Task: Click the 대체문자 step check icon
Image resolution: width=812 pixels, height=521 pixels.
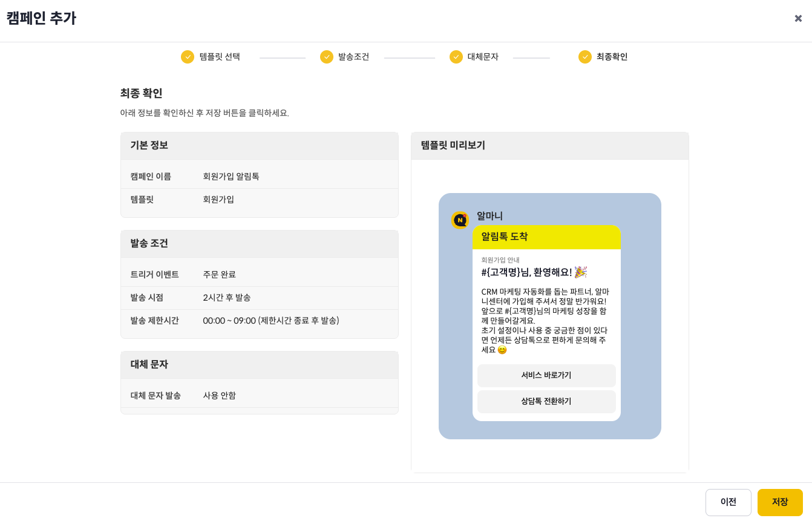Action: click(456, 57)
